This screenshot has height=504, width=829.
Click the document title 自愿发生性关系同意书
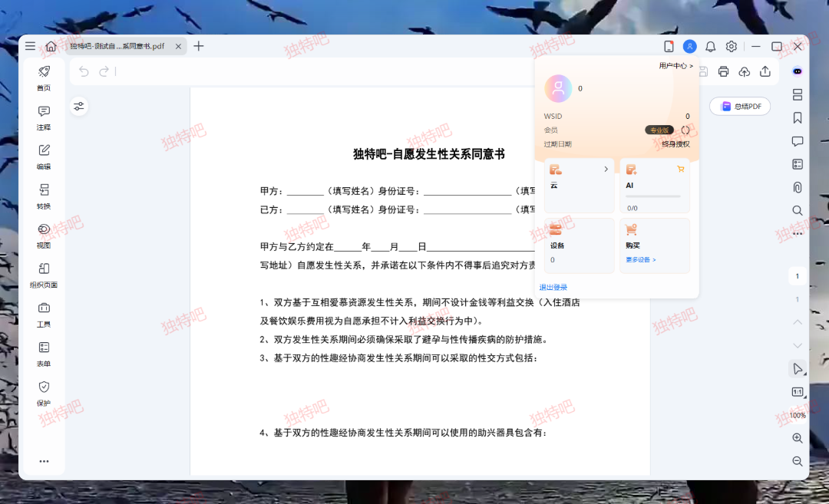tap(448, 154)
